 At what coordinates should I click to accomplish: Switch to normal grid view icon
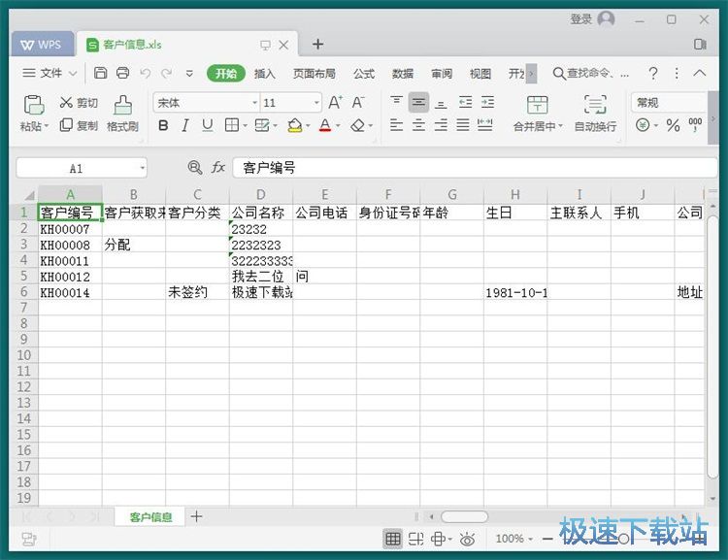point(393,539)
